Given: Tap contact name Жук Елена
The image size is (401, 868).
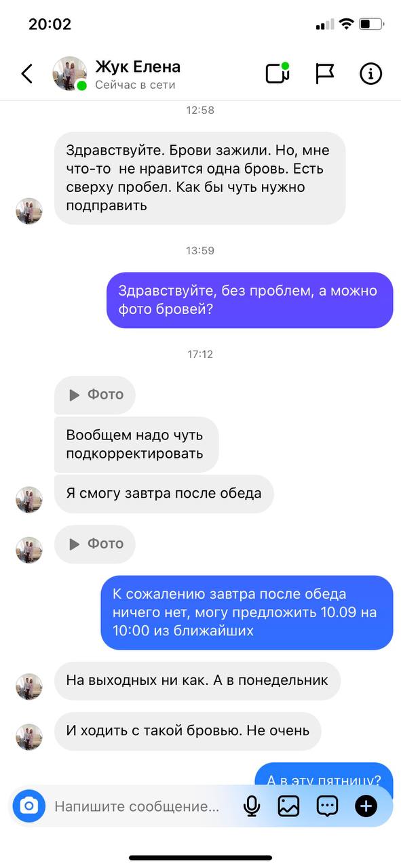Looking at the screenshot, I should 138,66.
